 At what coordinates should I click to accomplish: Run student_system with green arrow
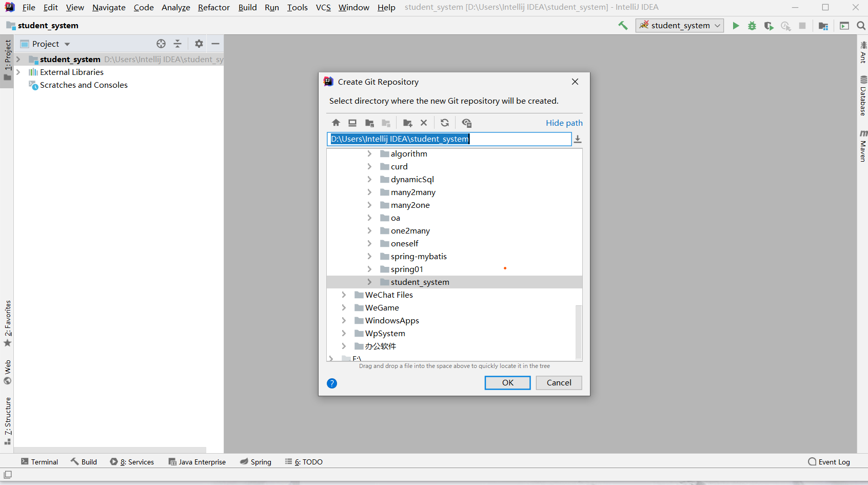click(736, 26)
